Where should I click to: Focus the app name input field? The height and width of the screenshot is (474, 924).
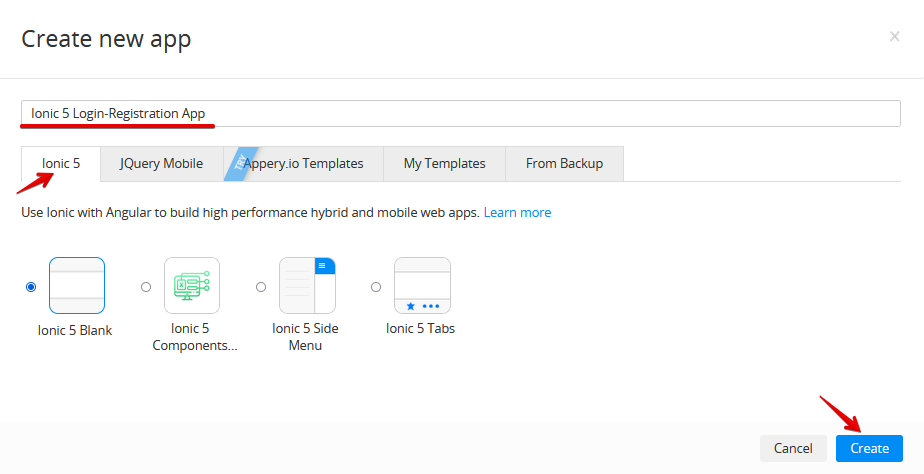(x=461, y=113)
